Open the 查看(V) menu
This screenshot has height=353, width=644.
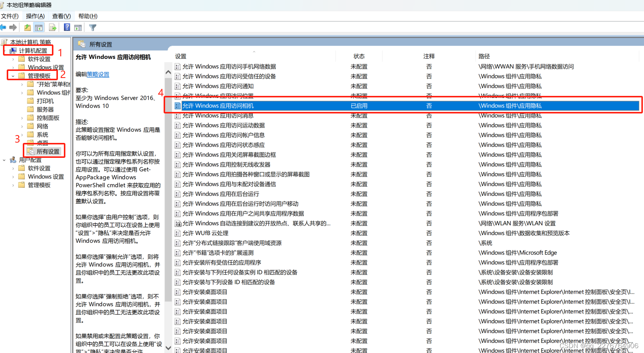pos(61,16)
